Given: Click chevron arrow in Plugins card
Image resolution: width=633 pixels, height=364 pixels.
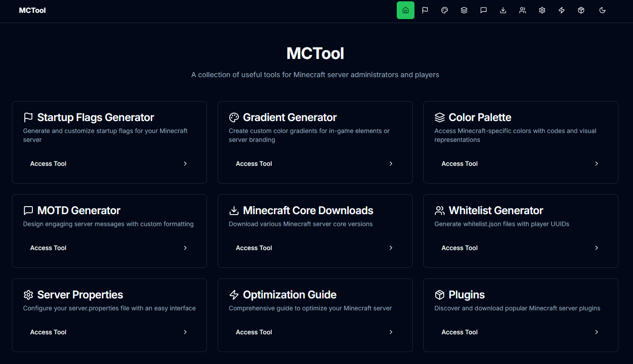Looking at the screenshot, I should click(x=597, y=332).
